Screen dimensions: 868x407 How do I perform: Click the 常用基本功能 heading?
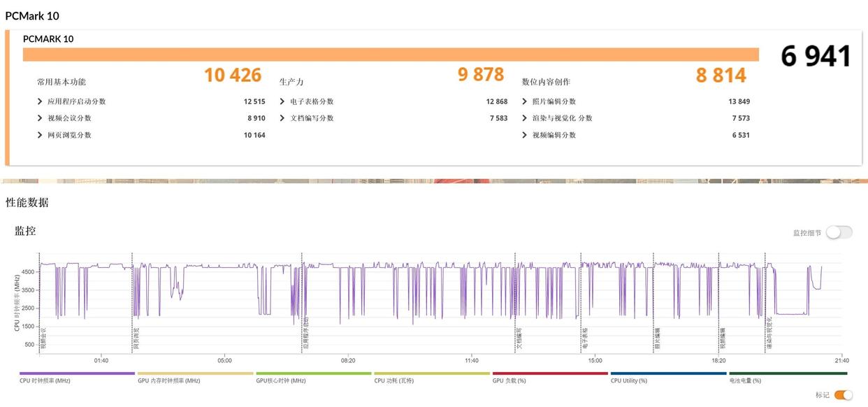coord(62,82)
